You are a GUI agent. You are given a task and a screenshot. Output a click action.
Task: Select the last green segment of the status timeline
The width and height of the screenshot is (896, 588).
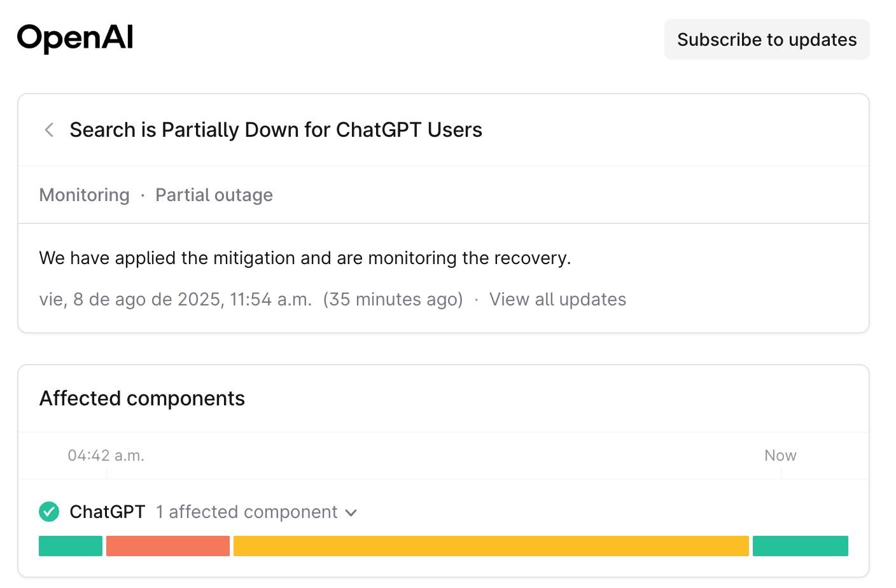click(801, 546)
